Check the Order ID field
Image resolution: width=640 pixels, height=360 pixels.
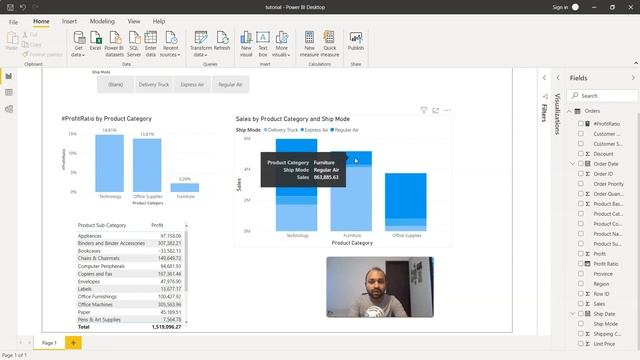point(580,173)
